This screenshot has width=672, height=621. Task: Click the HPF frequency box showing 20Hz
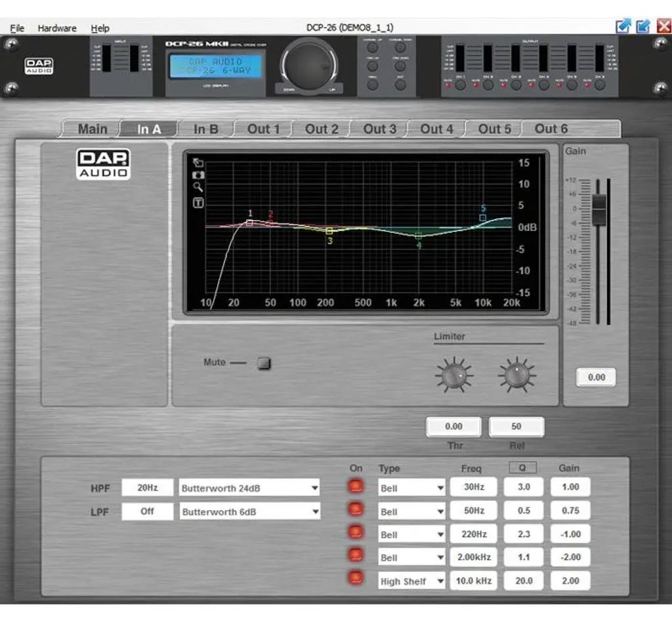point(148,488)
